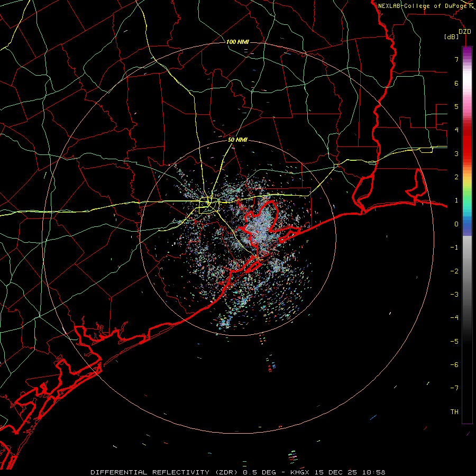Screen dimensions: 476x476
Task: Click the DZD legend title
Action: pyautogui.click(x=465, y=31)
